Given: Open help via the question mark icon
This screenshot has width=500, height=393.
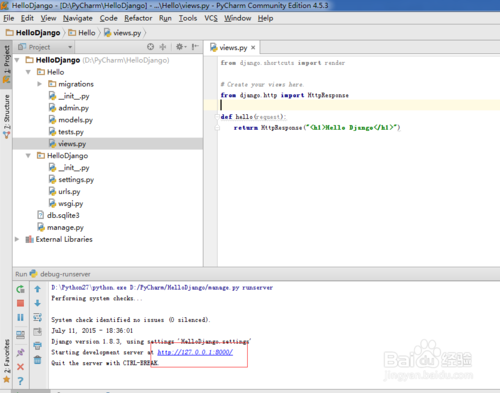Looking at the screenshot, I should point(20,381).
